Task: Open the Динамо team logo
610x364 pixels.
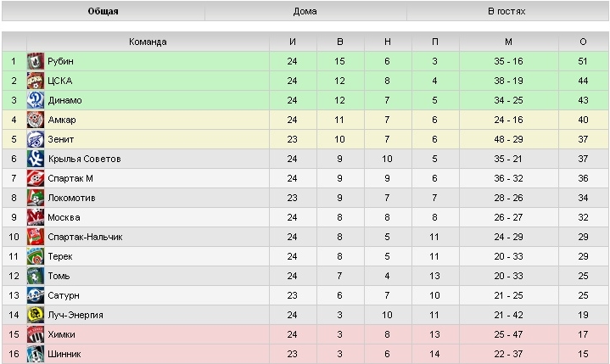Action: pos(36,100)
